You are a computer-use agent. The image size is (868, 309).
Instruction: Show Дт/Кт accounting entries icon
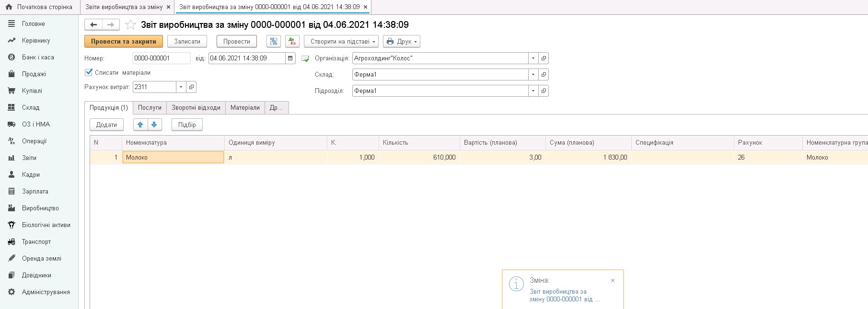(x=292, y=42)
